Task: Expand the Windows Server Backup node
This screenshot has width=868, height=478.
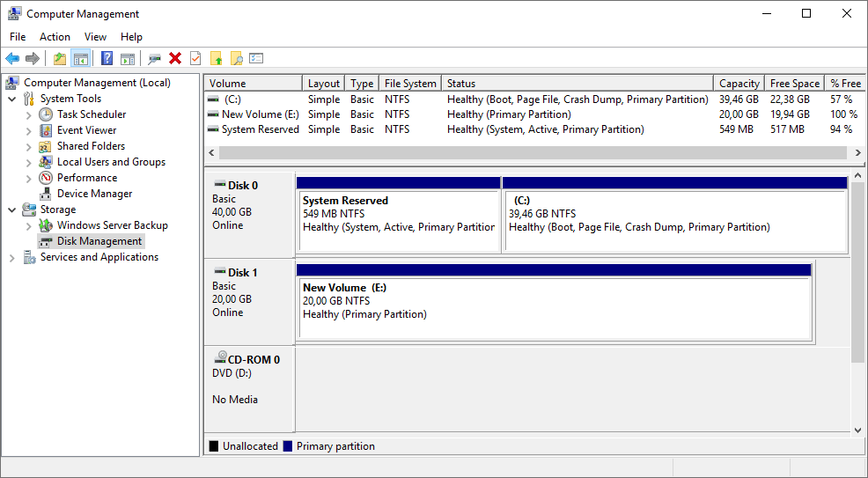Action: click(29, 226)
